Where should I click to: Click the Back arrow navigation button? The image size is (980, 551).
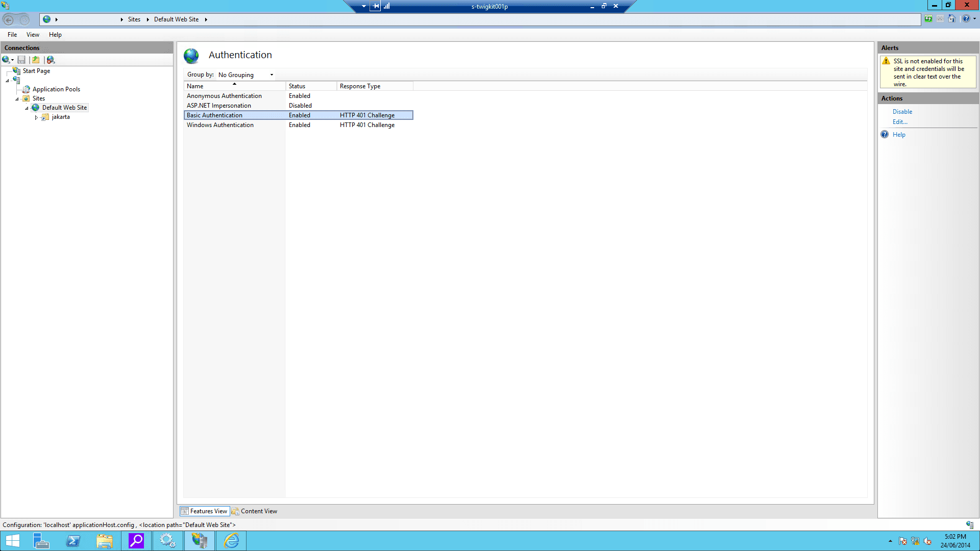tap(9, 20)
